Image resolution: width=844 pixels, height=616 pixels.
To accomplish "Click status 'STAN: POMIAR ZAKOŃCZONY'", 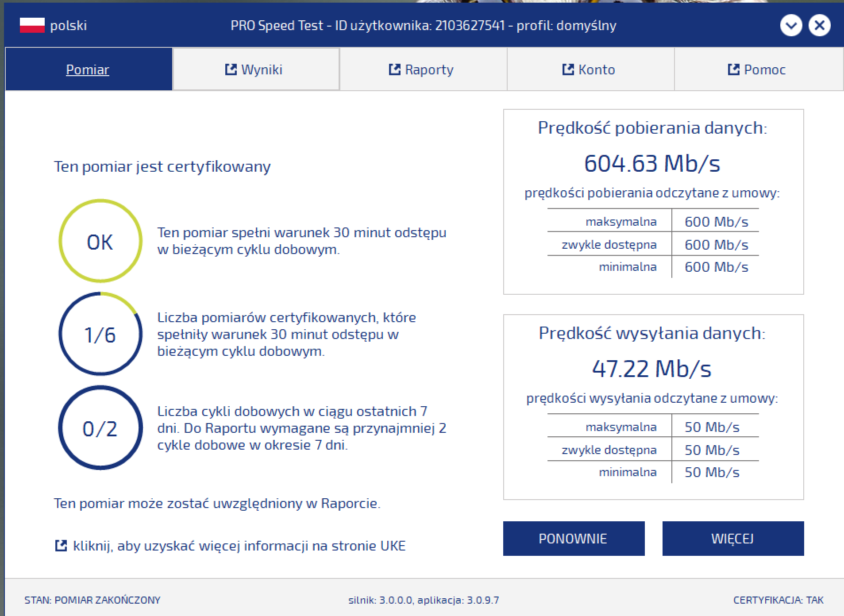I will tap(92, 600).
